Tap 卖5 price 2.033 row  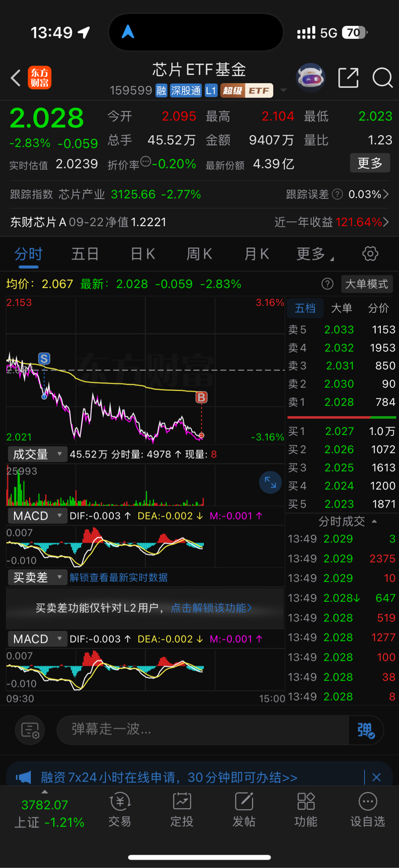341,330
